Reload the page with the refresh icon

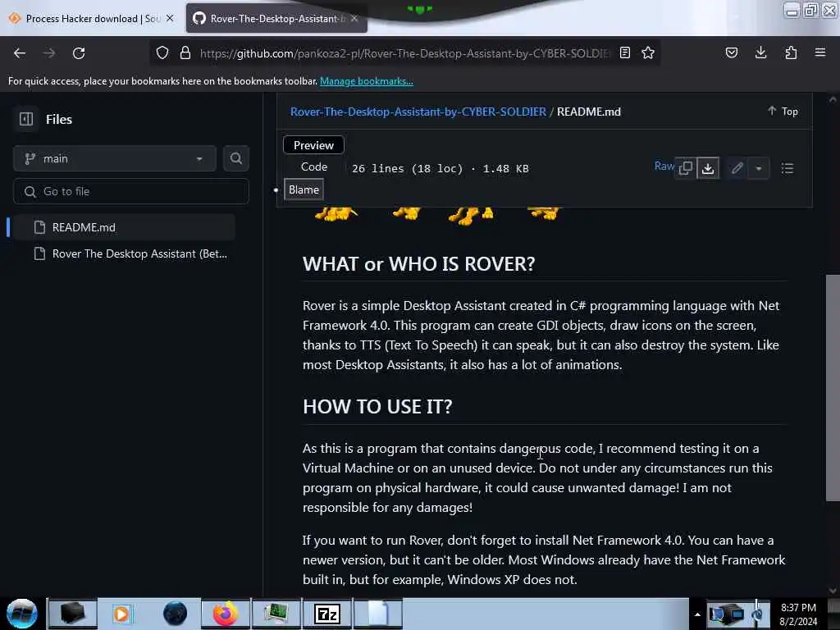pyautogui.click(x=79, y=53)
